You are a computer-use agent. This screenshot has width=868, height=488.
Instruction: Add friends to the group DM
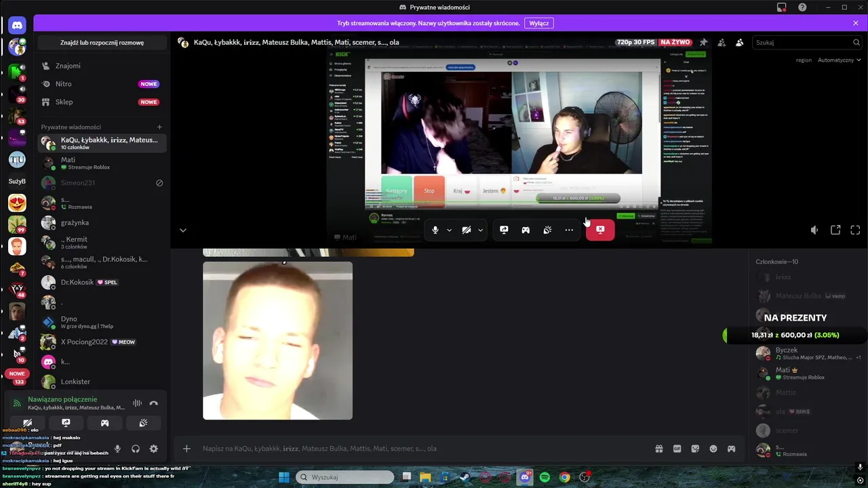[722, 42]
